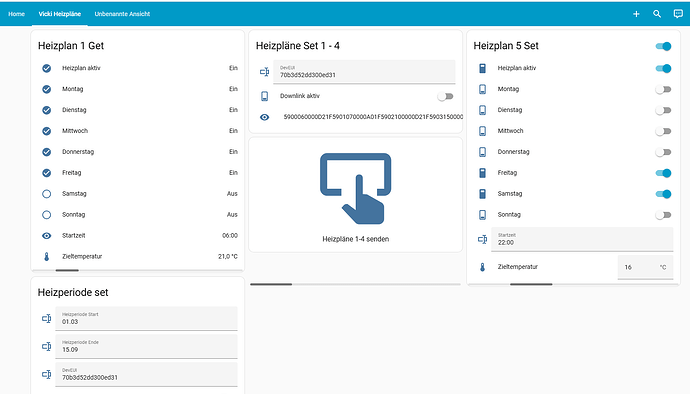Viewport: 690px width, 394px height.
Task: Enable the Dienstag switch in Heizplan 5
Action: 663,110
